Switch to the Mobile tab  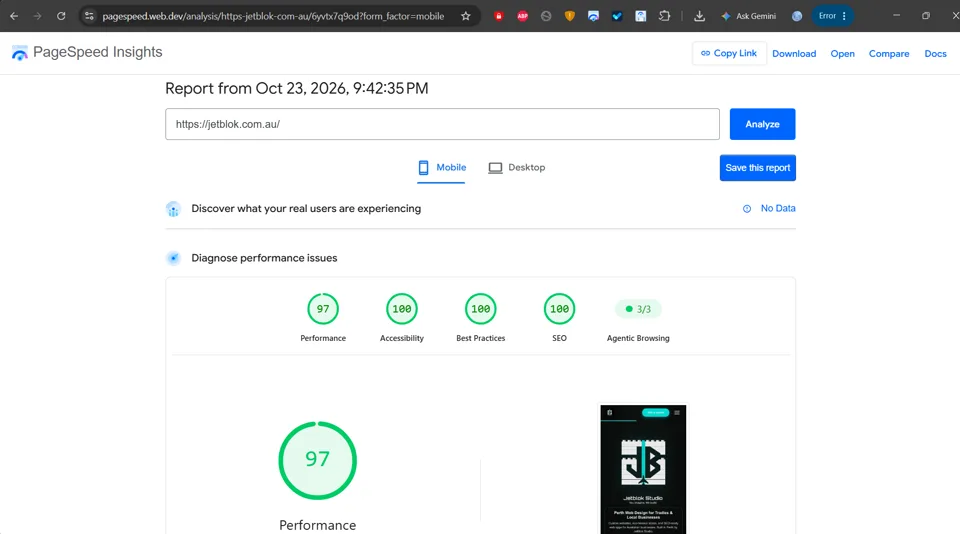tap(441, 168)
